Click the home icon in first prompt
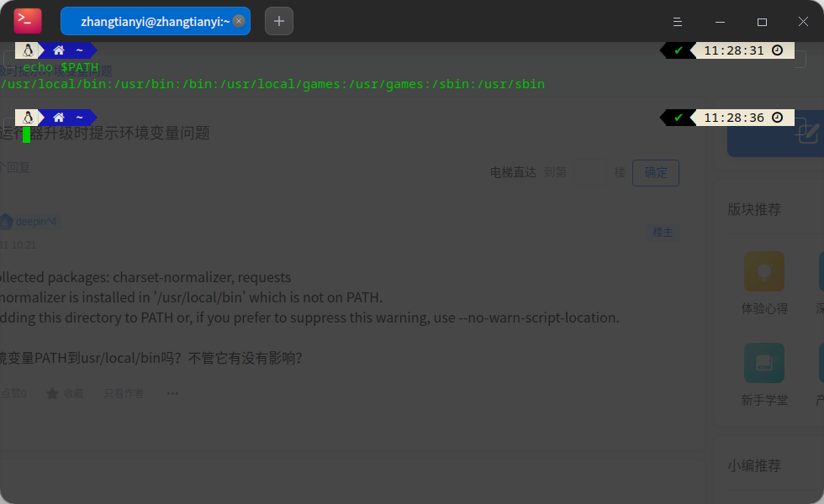 [58, 50]
